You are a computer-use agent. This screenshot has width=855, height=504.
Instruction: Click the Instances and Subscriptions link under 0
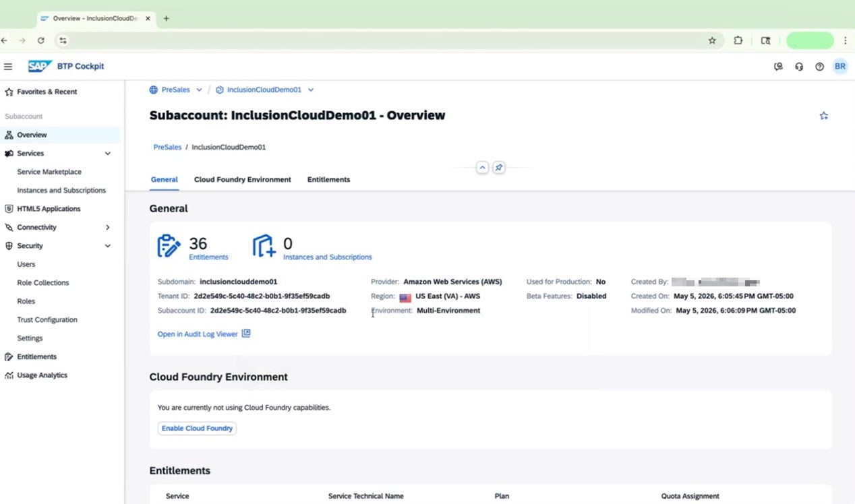[x=327, y=257]
